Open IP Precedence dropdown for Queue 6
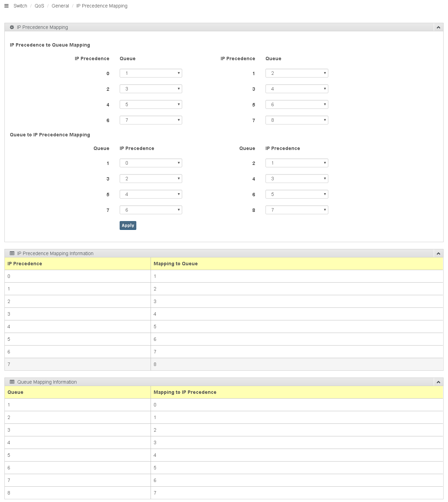448x502 pixels. [297, 194]
